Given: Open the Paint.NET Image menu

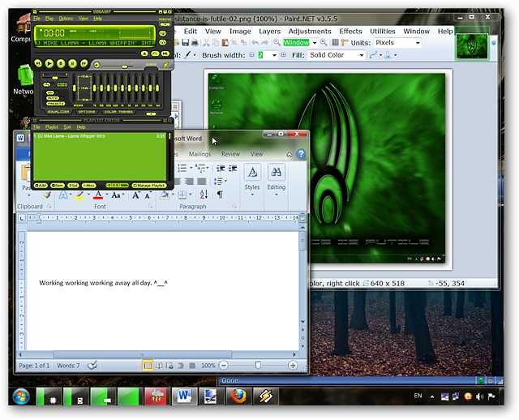Looking at the screenshot, I should (x=240, y=31).
